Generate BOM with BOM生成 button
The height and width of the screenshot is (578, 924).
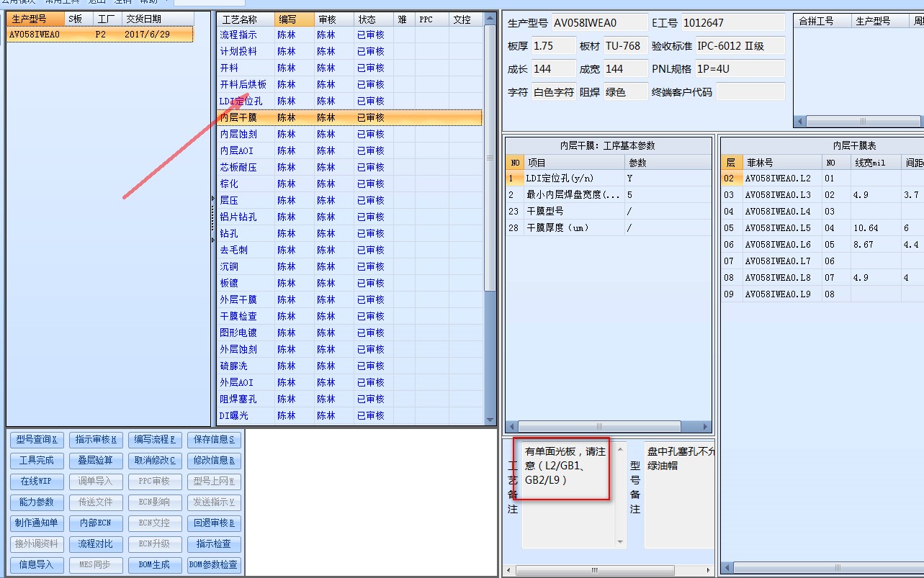click(x=155, y=565)
